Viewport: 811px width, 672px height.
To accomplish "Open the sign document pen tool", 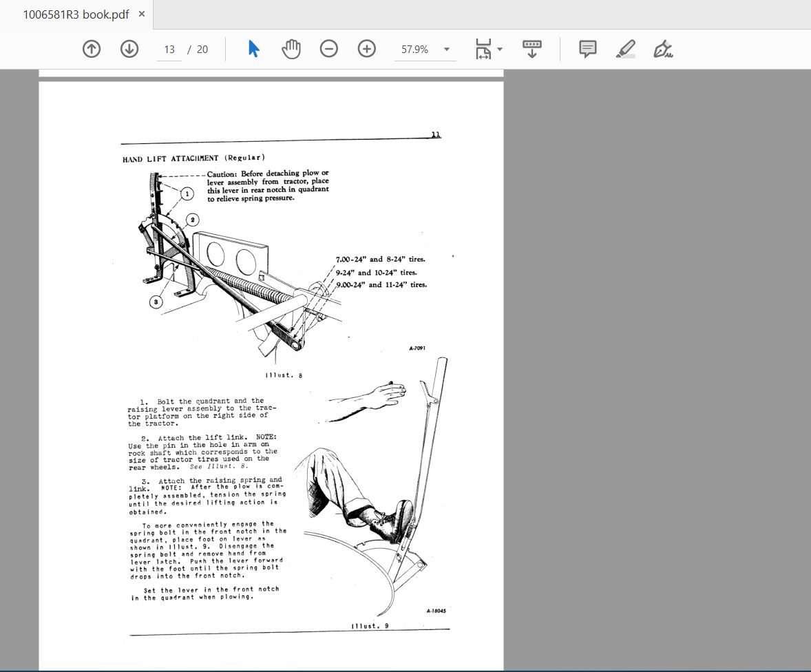I will coord(663,49).
